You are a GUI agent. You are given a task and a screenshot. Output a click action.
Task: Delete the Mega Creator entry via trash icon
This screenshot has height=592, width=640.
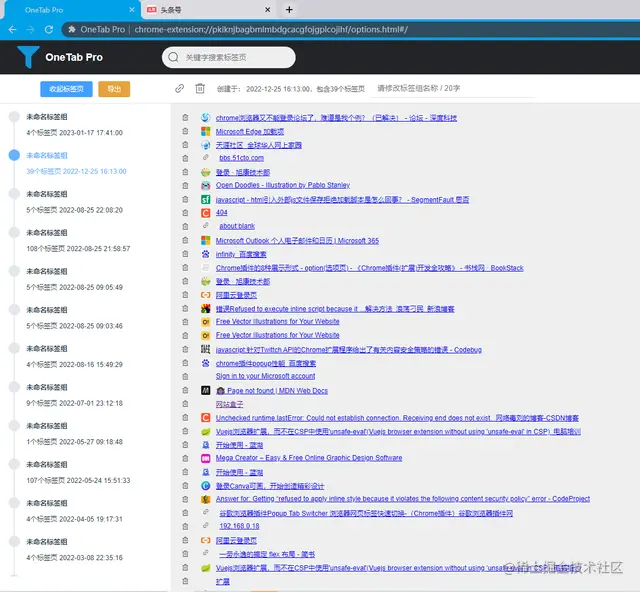coord(185,458)
